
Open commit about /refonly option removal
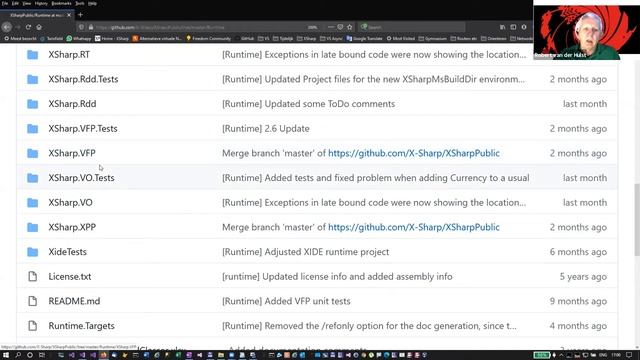(x=369, y=326)
